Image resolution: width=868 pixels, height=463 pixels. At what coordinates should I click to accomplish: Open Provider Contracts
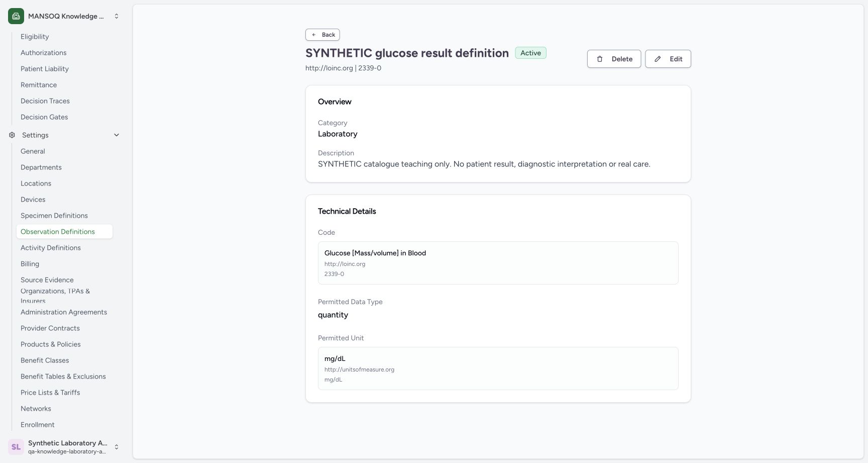(50, 328)
